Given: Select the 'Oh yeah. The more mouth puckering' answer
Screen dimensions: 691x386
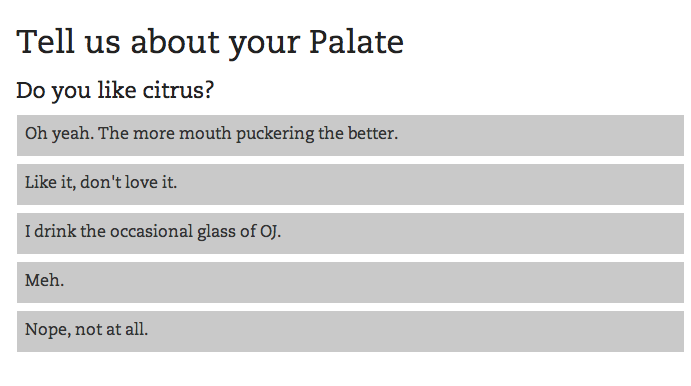Looking at the screenshot, I should [x=350, y=135].
